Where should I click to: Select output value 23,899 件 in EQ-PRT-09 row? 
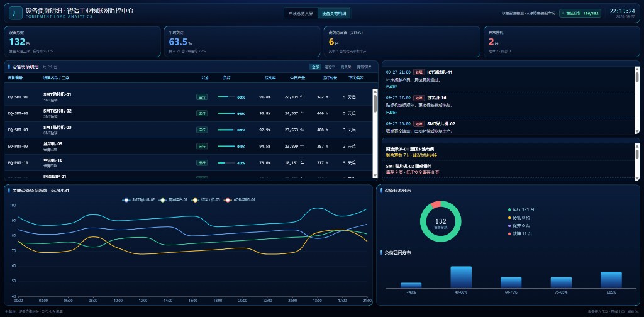click(294, 146)
